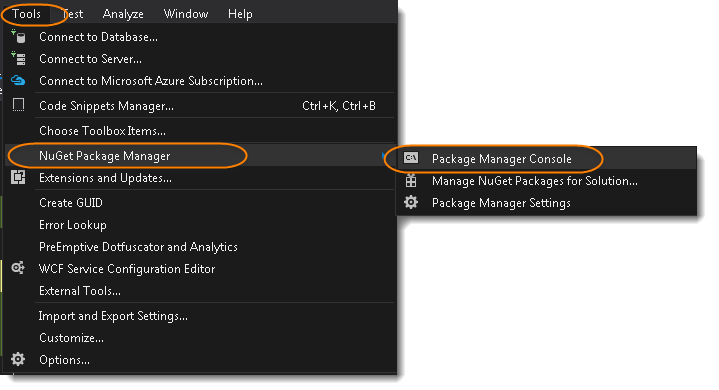Open the Analyze menu

123,14
